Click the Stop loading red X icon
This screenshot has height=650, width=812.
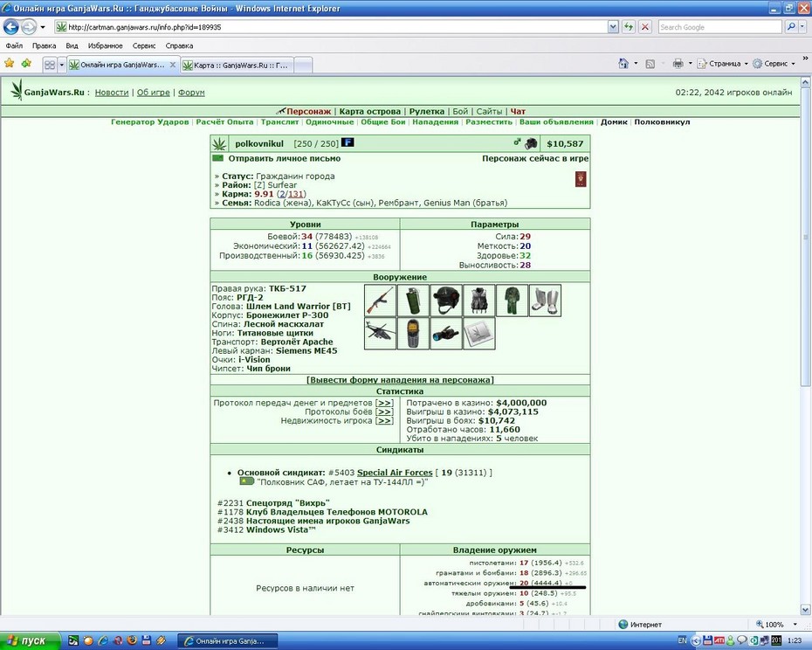coord(644,27)
